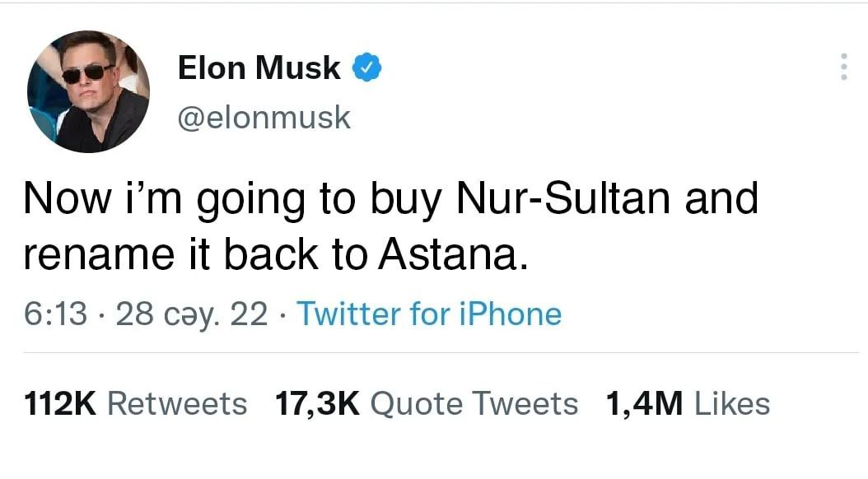This screenshot has width=868, height=479.
Task: Click the Elon Musk display name
Action: click(x=259, y=68)
